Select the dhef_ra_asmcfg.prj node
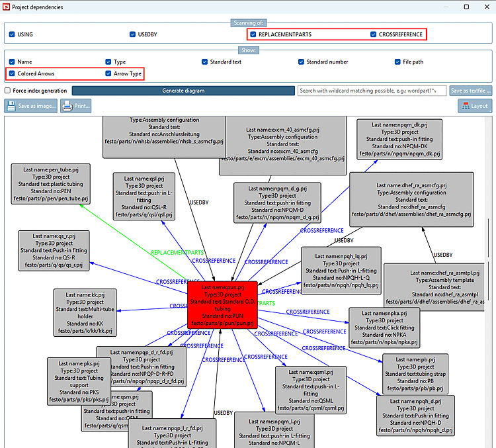This screenshot has height=448, width=496. coord(411,199)
